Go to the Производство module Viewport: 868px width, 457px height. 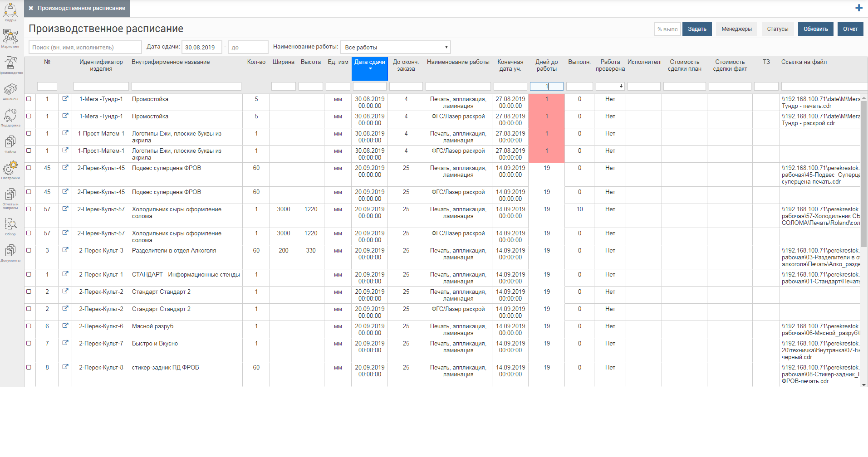10,64
